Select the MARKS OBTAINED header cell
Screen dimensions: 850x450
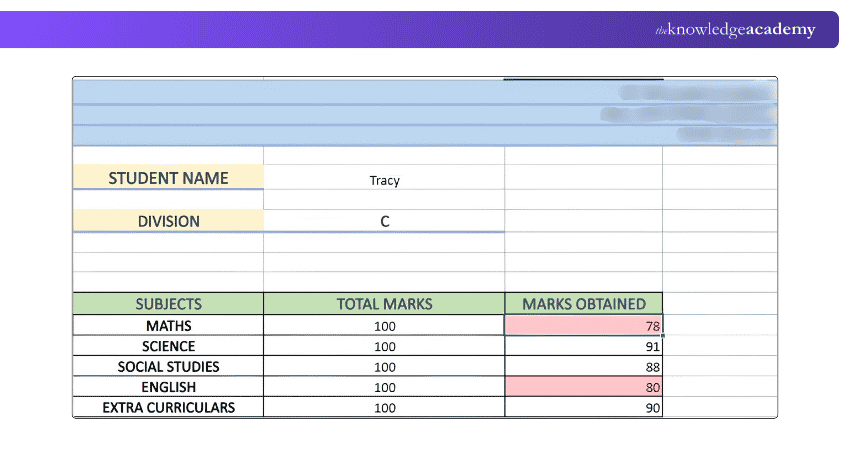tap(583, 304)
